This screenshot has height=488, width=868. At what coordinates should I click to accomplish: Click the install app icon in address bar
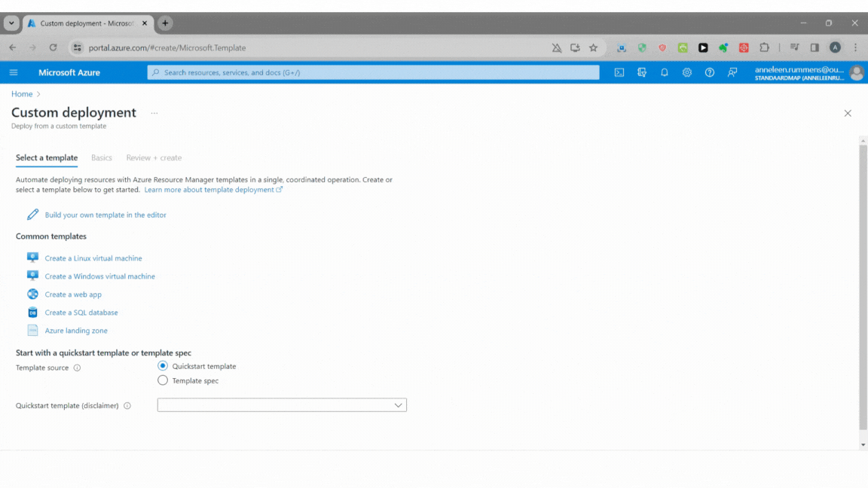point(575,47)
